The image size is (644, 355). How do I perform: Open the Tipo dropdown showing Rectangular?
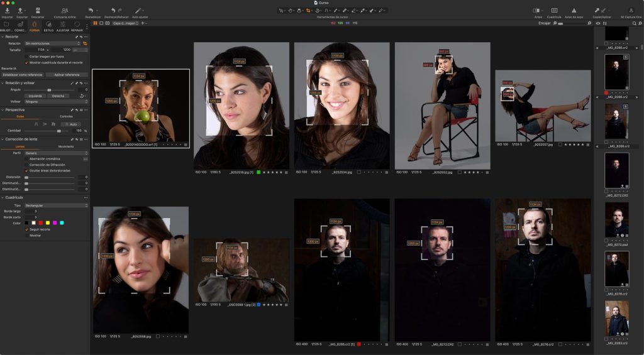(56, 205)
